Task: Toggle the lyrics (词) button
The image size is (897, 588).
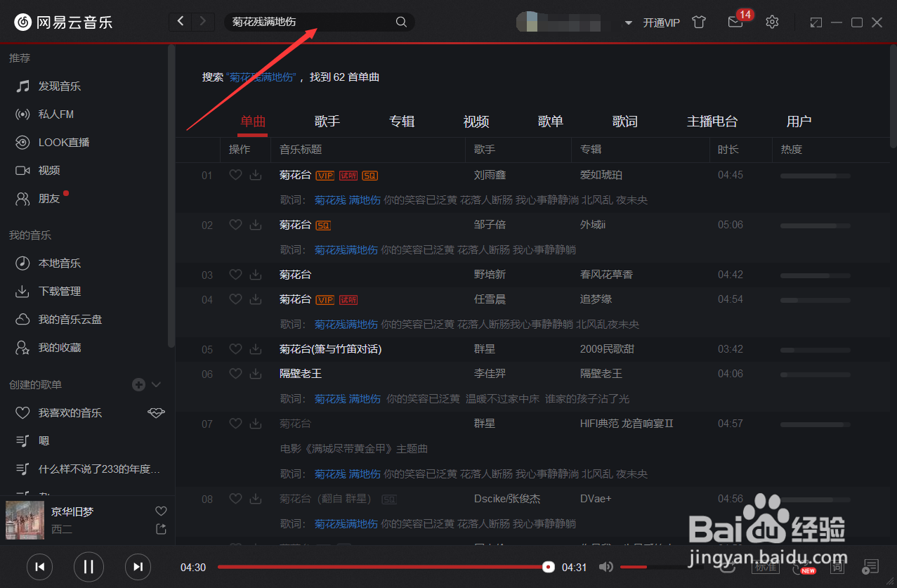Action: (837, 566)
